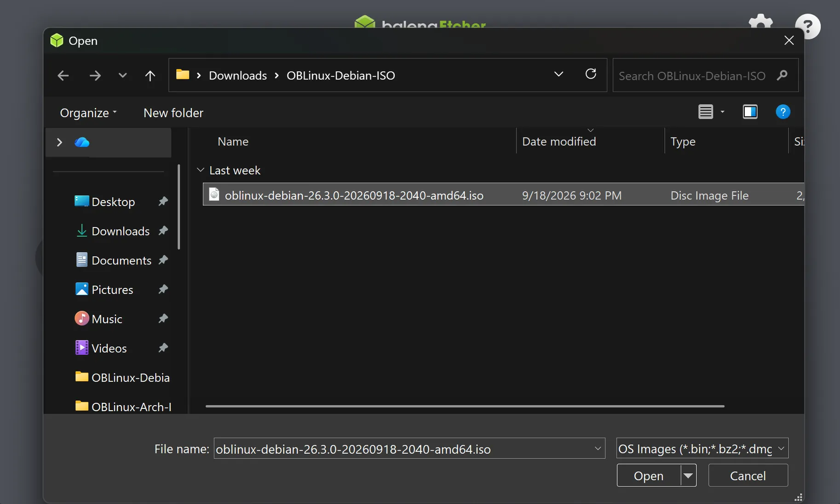Click the disc image file icon

(214, 195)
